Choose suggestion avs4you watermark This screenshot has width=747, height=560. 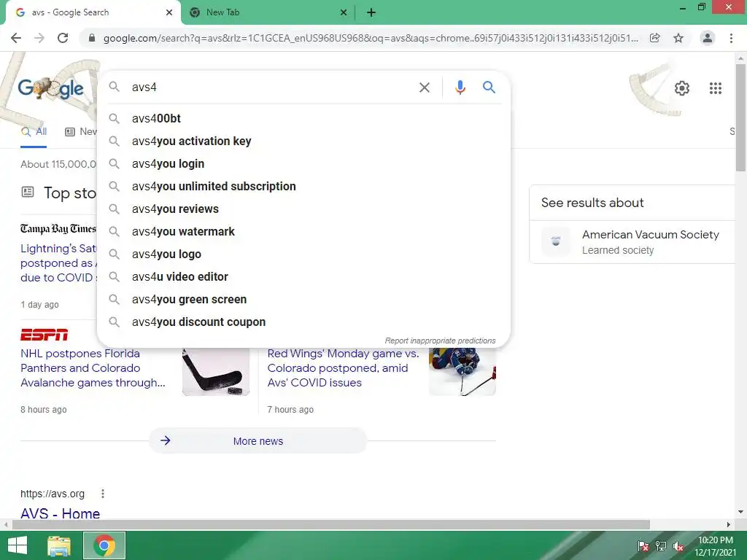pos(303,231)
